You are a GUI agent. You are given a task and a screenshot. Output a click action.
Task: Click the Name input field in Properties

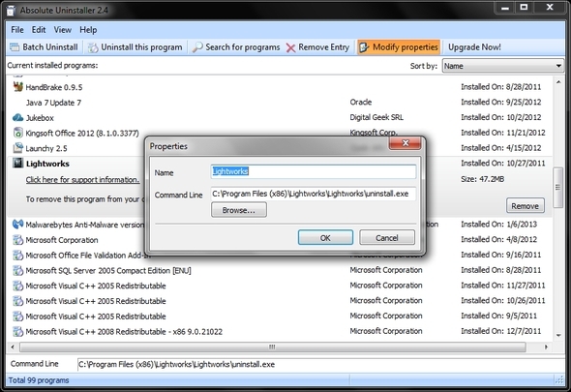point(314,171)
